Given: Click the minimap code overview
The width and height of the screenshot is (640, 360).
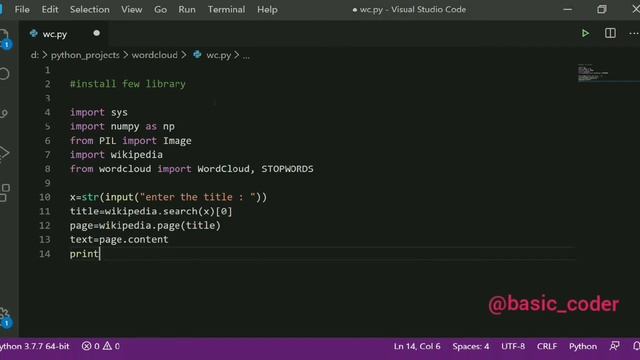Looking at the screenshot, I should (593, 73).
